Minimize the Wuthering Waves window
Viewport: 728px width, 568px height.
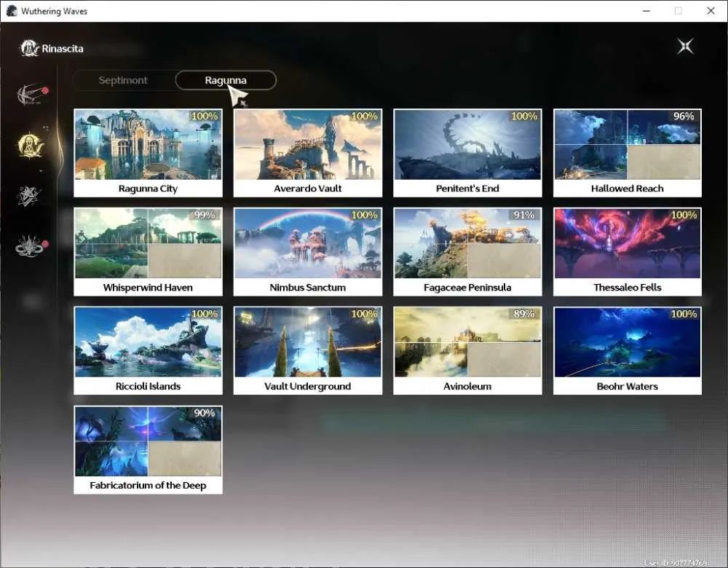pyautogui.click(x=646, y=11)
